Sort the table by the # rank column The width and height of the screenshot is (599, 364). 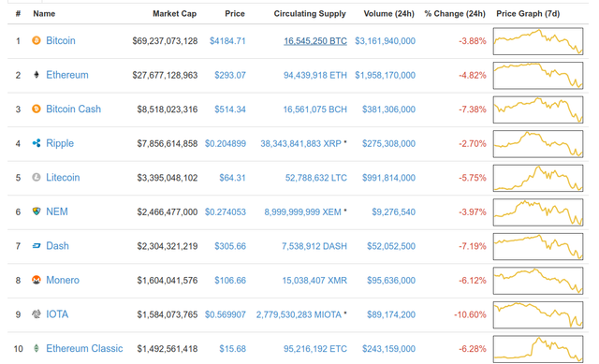pos(18,14)
